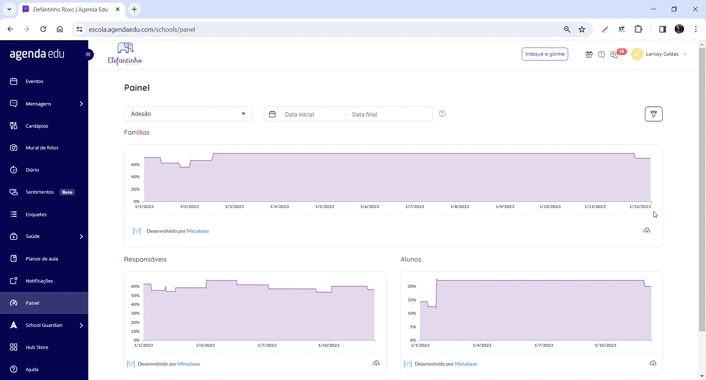Click the Enquetes list icon
706x380 pixels.
[14, 214]
